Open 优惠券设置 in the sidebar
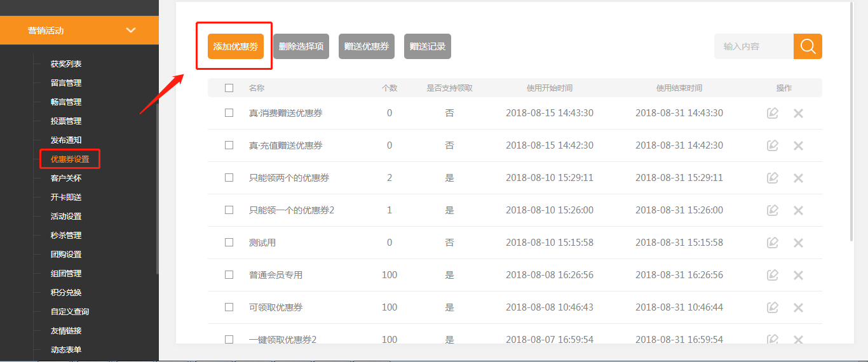This screenshot has height=362, width=868. (69, 159)
